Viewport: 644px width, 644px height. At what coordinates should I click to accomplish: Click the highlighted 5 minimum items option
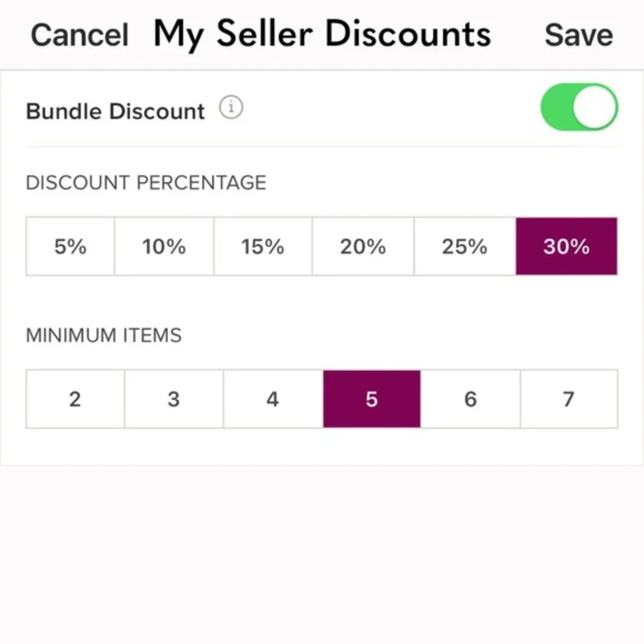point(372,399)
